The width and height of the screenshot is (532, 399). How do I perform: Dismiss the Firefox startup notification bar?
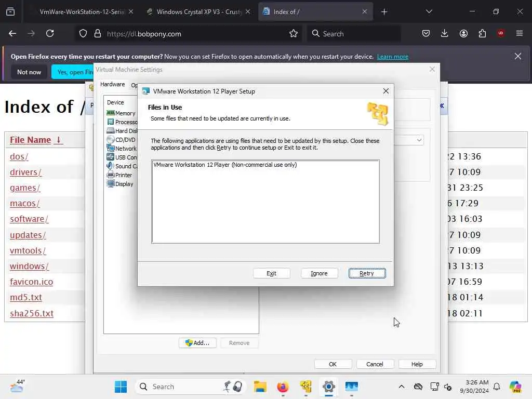pyautogui.click(x=518, y=56)
